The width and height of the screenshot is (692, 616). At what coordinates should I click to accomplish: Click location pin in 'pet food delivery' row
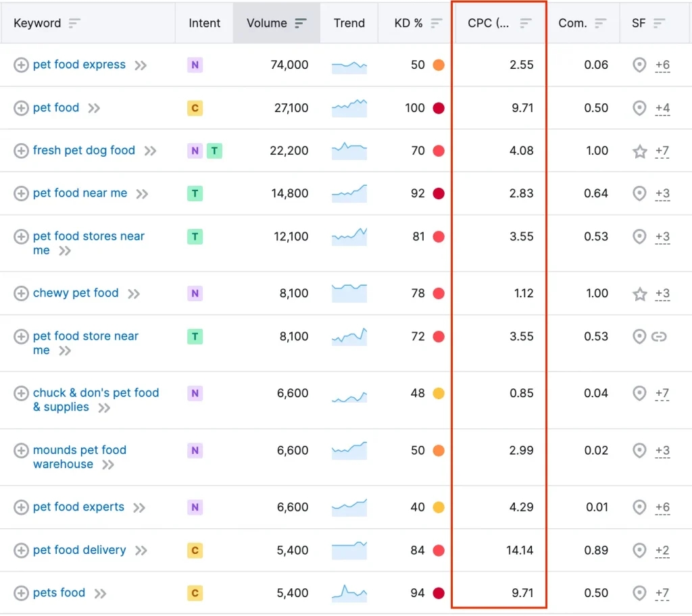pyautogui.click(x=639, y=550)
